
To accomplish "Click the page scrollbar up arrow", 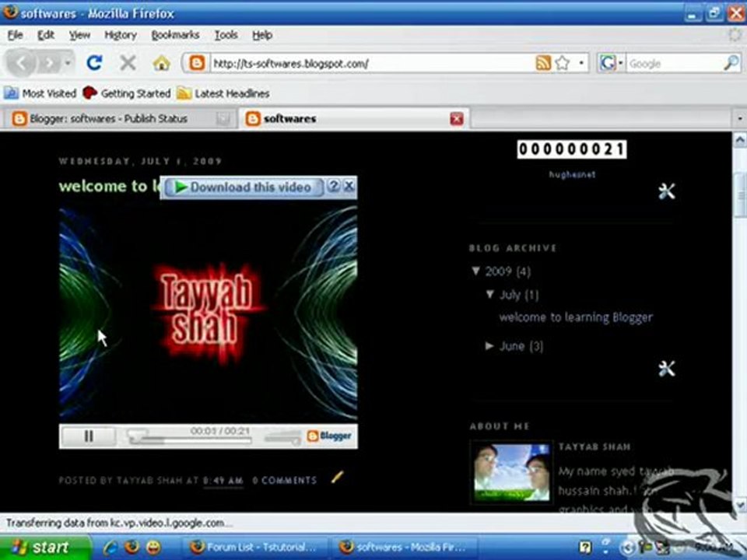I will [739, 139].
